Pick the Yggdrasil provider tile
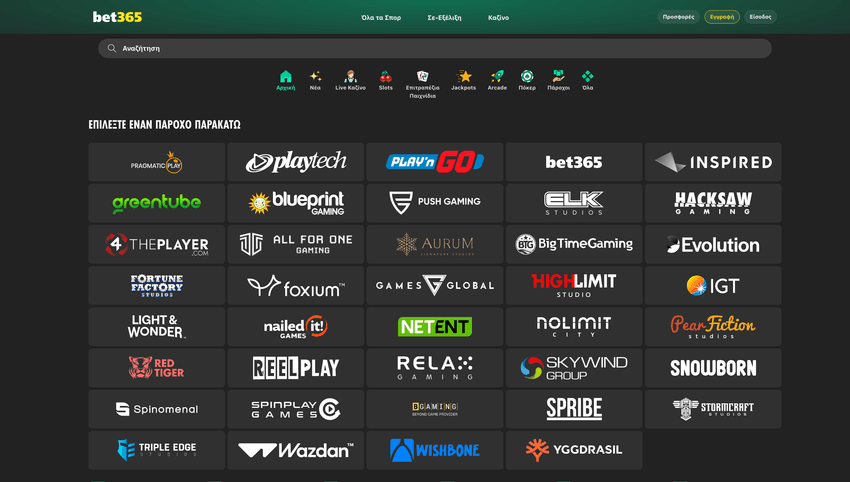 coord(574,451)
